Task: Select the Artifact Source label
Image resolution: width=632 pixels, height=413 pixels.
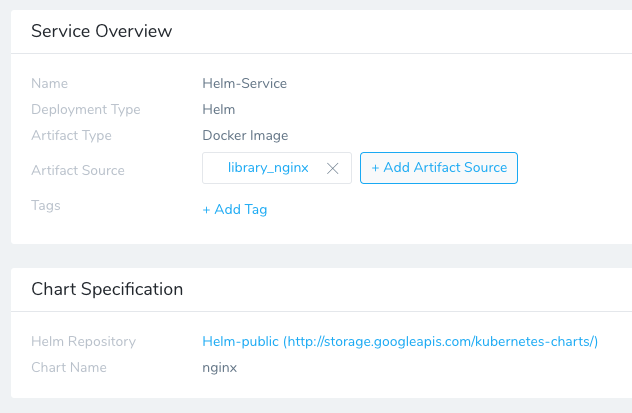Action: coord(78,170)
